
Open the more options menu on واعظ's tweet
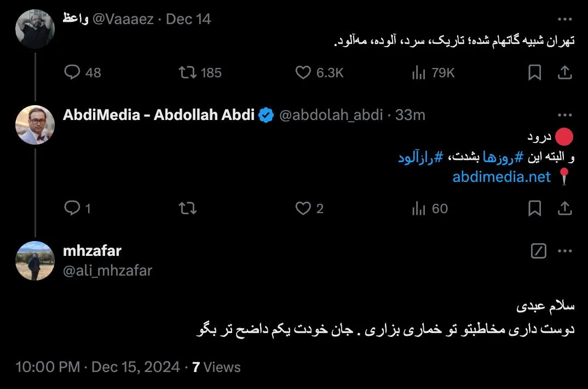click(x=566, y=18)
